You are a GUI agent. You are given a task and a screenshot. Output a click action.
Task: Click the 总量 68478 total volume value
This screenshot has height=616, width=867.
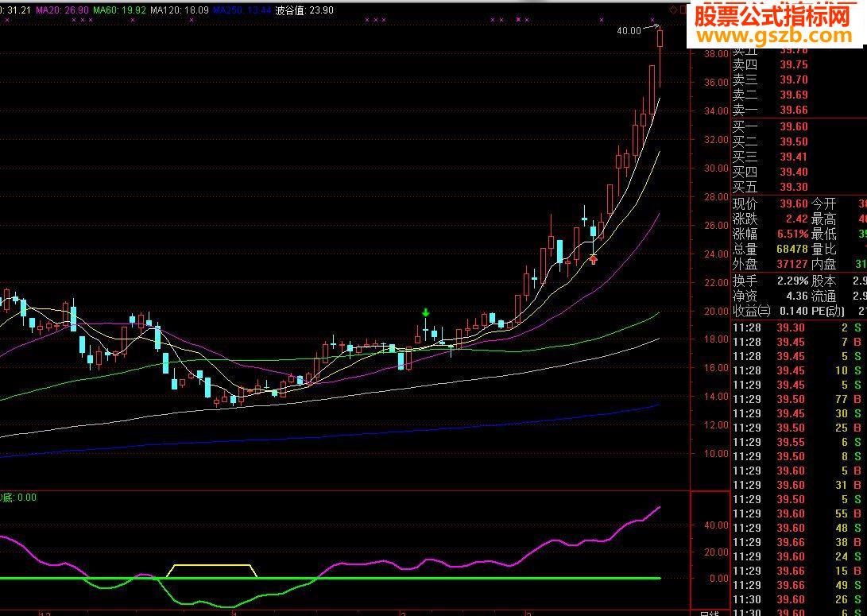(792, 250)
